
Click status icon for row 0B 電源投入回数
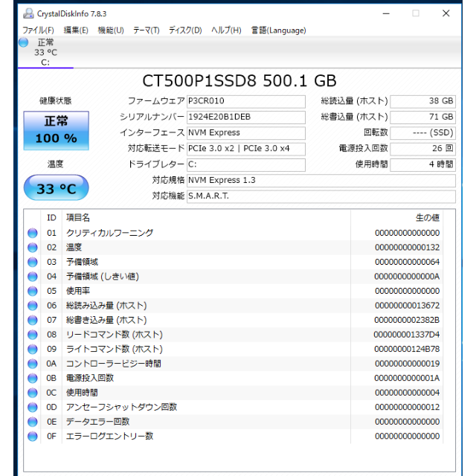click(33, 379)
